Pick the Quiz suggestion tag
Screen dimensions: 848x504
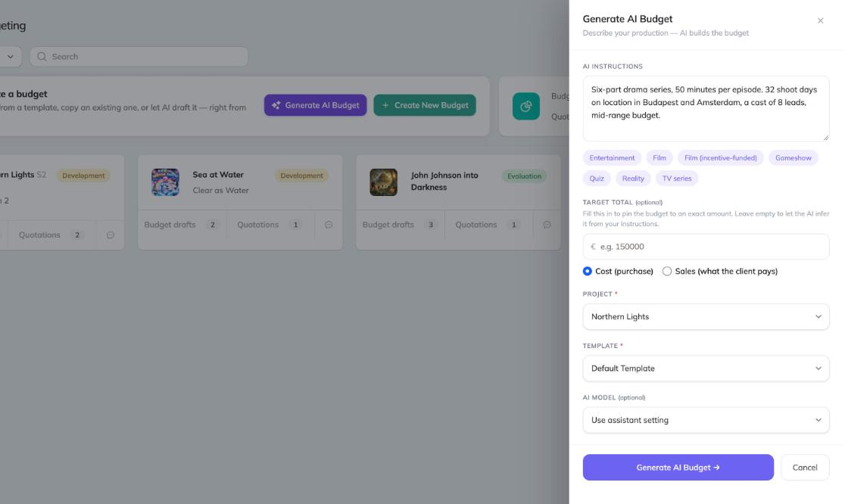tap(597, 179)
